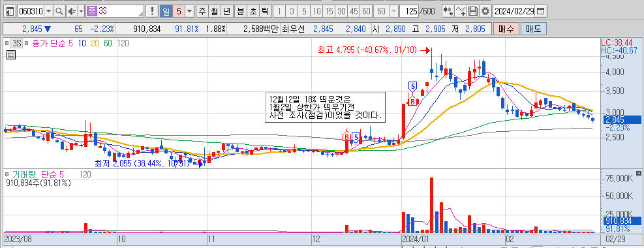Click the add candlestick chart icon
This screenshot has width=644, height=248.
(x=448, y=11)
